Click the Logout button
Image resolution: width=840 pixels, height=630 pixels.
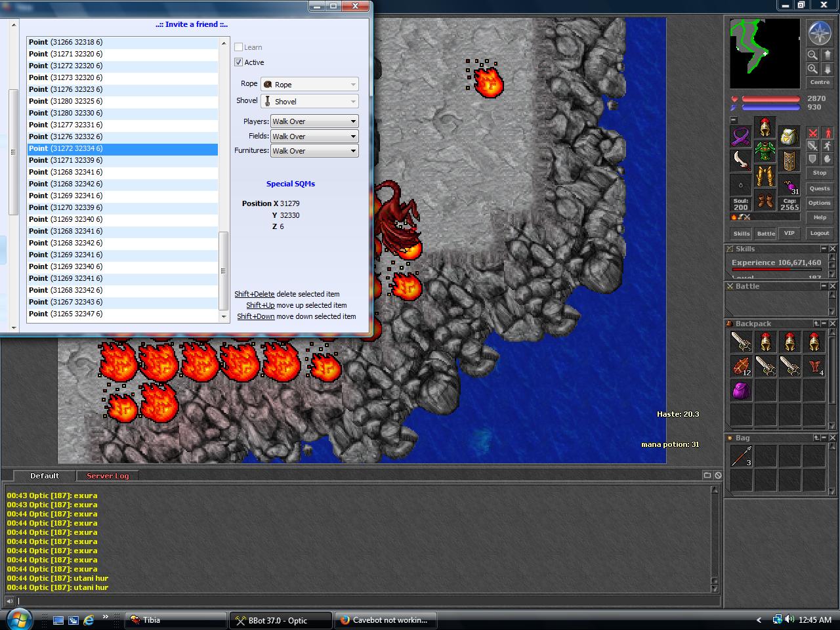click(x=819, y=233)
